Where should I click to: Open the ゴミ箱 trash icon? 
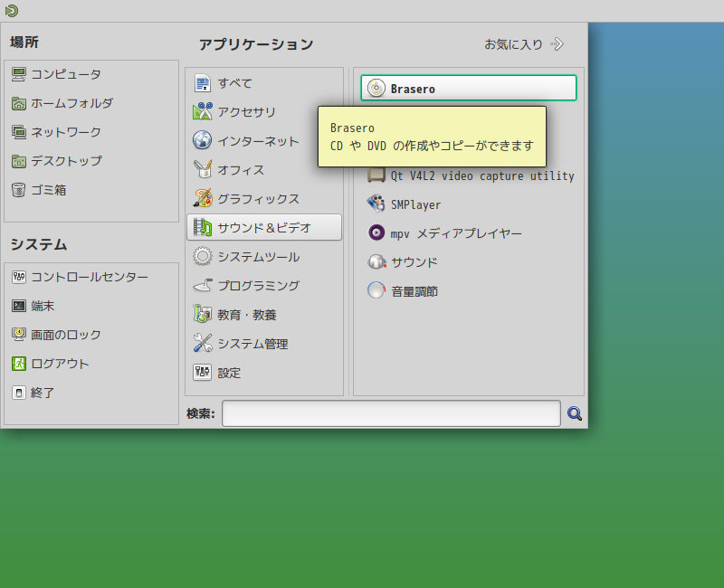coord(18,190)
